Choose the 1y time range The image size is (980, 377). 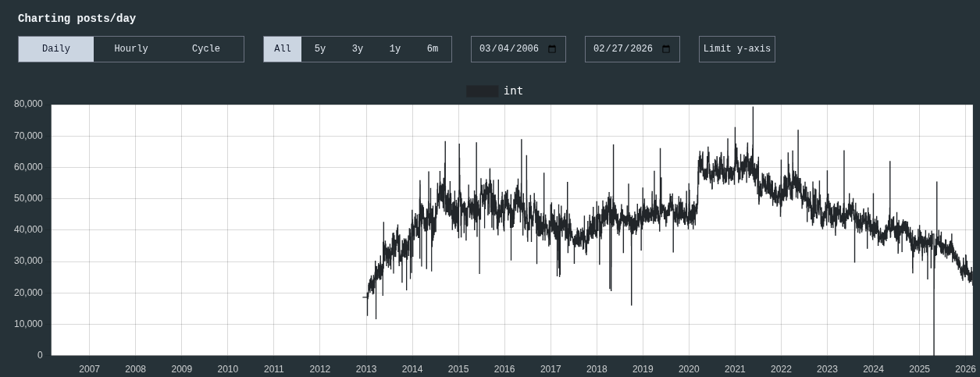pyautogui.click(x=395, y=49)
